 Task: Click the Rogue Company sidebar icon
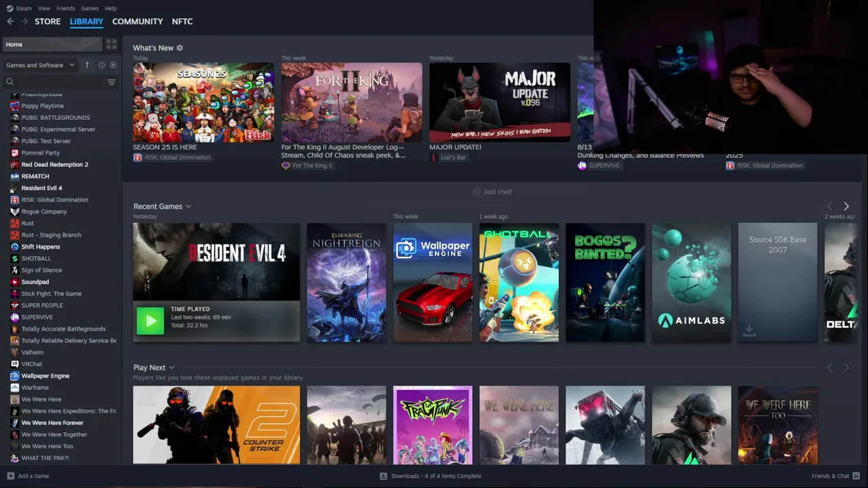15,211
